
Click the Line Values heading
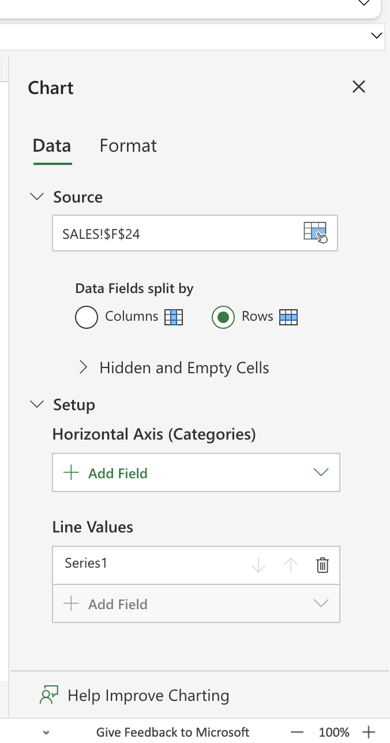tap(92, 527)
